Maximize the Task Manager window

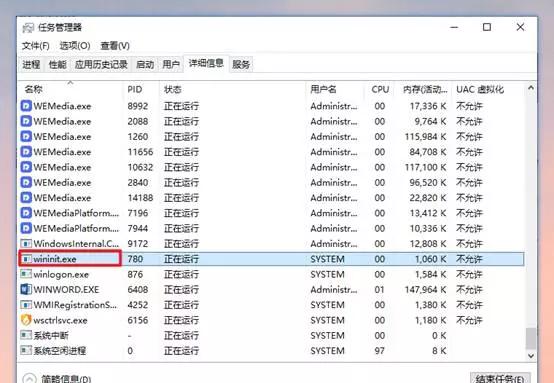click(487, 27)
